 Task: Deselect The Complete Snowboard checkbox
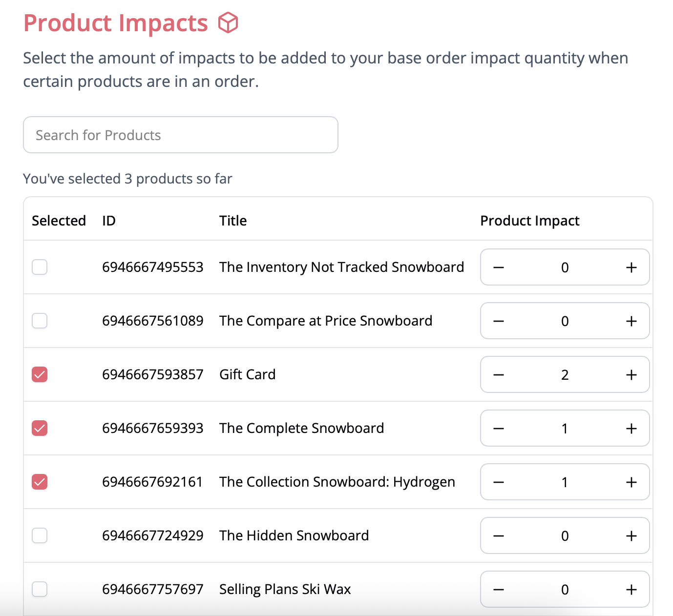40,428
